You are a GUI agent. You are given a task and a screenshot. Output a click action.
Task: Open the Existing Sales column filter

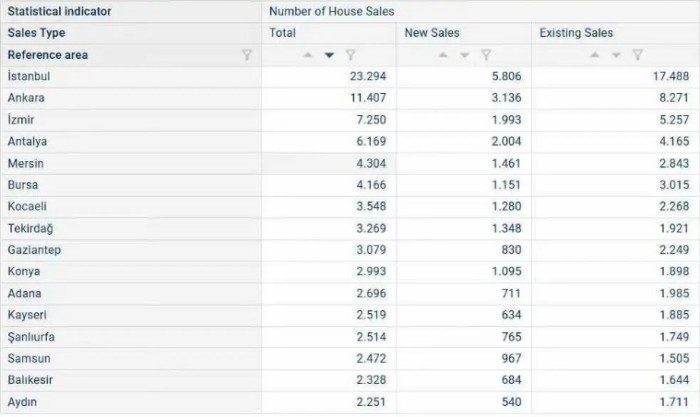coord(637,55)
